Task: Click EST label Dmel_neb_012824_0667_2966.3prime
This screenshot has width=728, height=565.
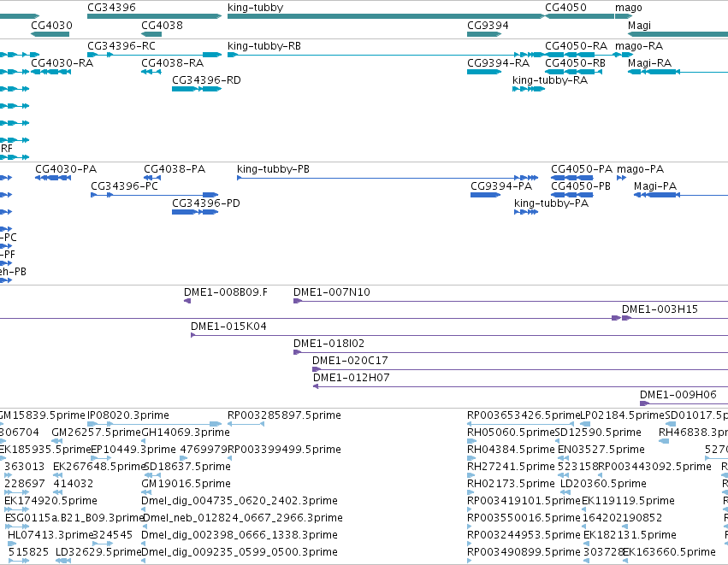Action: tap(243, 518)
